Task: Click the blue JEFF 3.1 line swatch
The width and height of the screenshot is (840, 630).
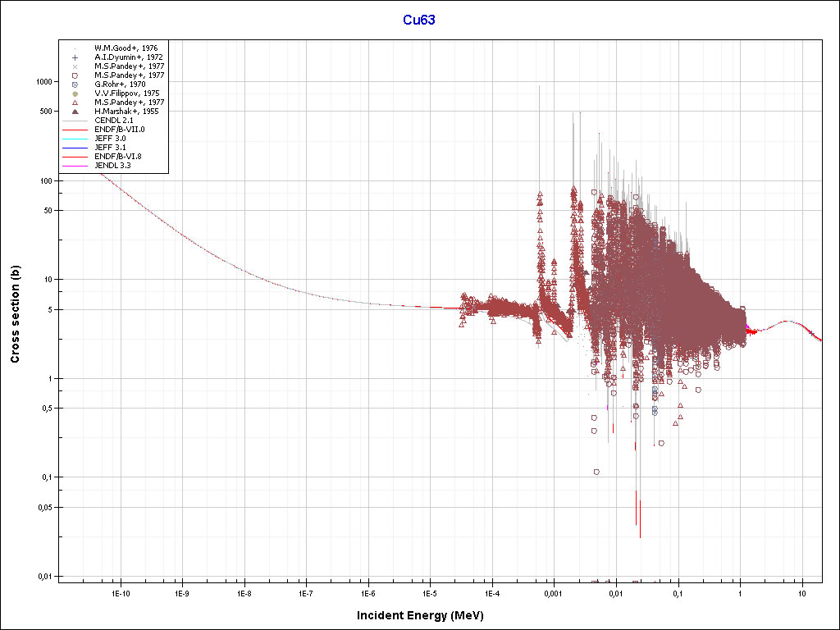Action: [75, 148]
